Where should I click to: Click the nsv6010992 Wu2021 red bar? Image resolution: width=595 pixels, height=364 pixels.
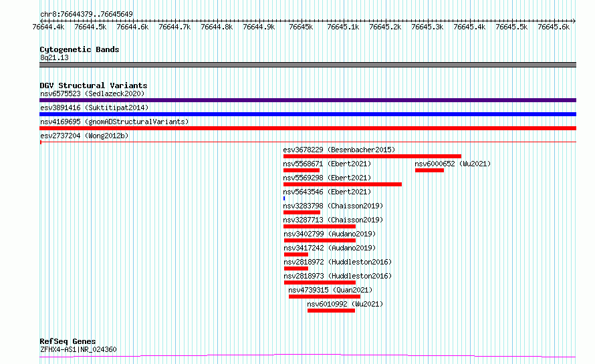click(331, 311)
